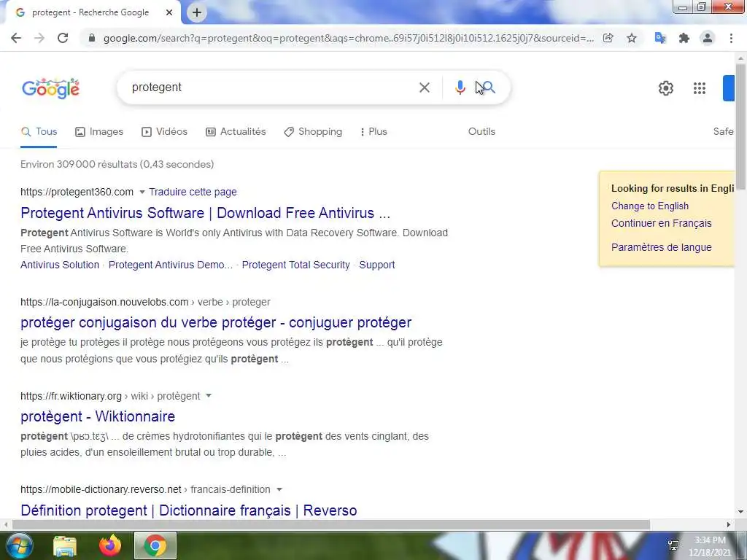Screen dimensions: 747x560
Task: Switch to the Shopping tab
Action: click(313, 132)
